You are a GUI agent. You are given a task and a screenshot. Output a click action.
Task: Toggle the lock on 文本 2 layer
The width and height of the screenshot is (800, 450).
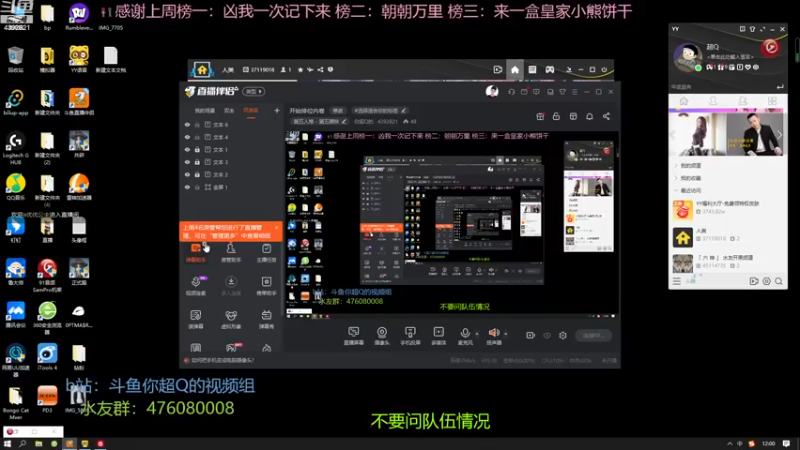[197, 174]
